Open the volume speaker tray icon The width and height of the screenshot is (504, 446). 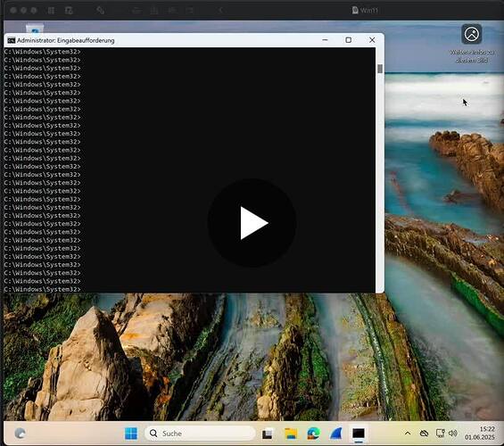[452, 434]
